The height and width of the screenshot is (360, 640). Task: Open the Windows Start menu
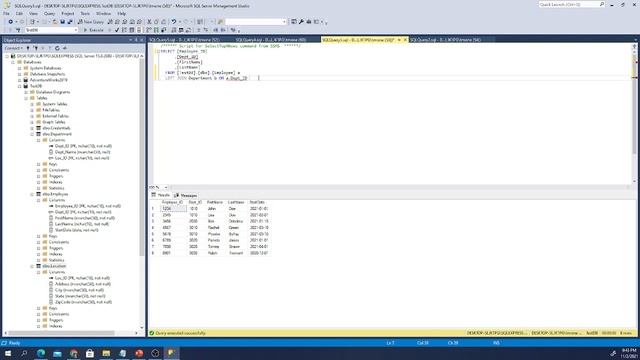pos(8,353)
